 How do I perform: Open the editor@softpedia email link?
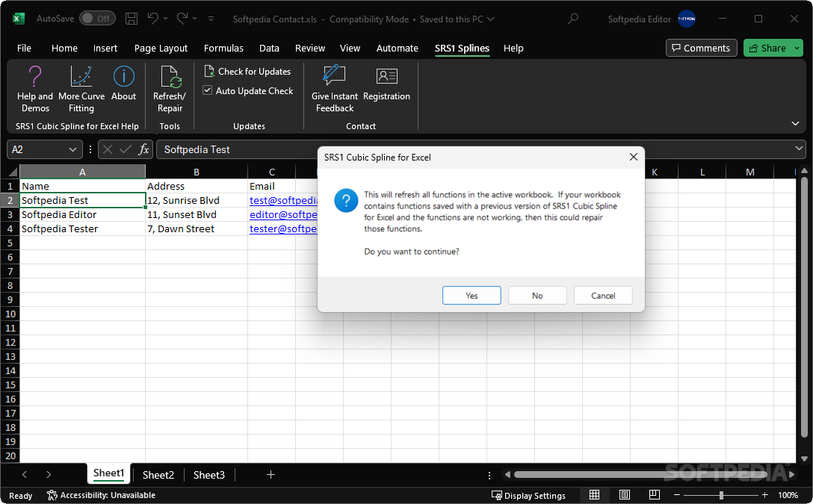pyautogui.click(x=283, y=214)
